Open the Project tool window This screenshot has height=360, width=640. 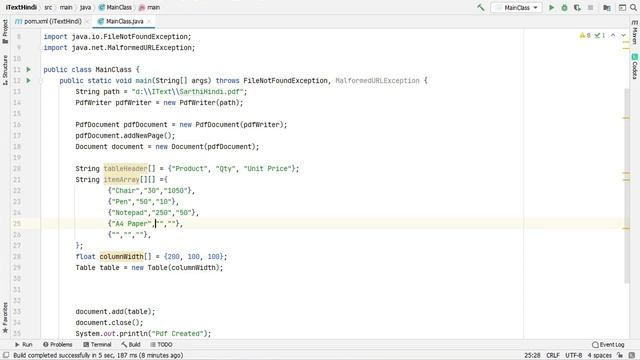pos(5,32)
